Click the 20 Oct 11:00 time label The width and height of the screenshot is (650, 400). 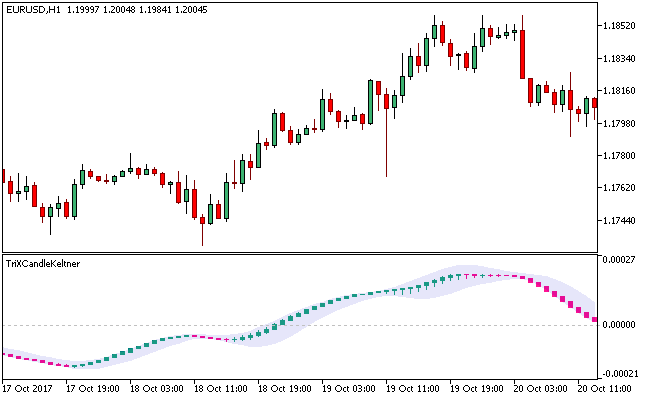[x=604, y=389]
